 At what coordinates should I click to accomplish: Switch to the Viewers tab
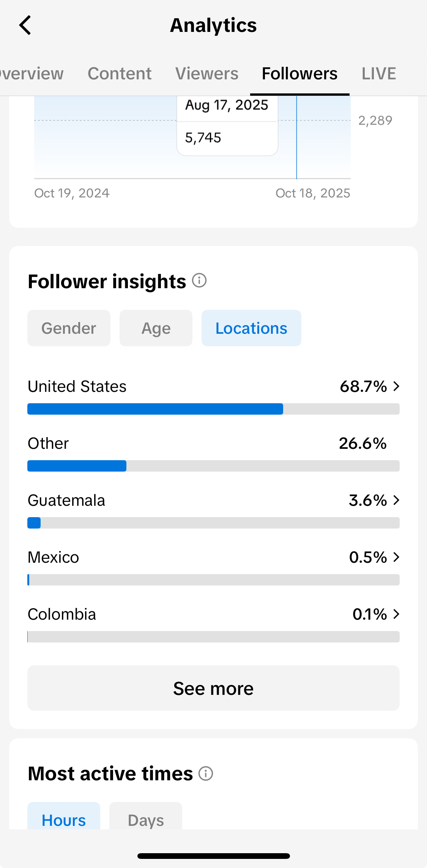[207, 74]
